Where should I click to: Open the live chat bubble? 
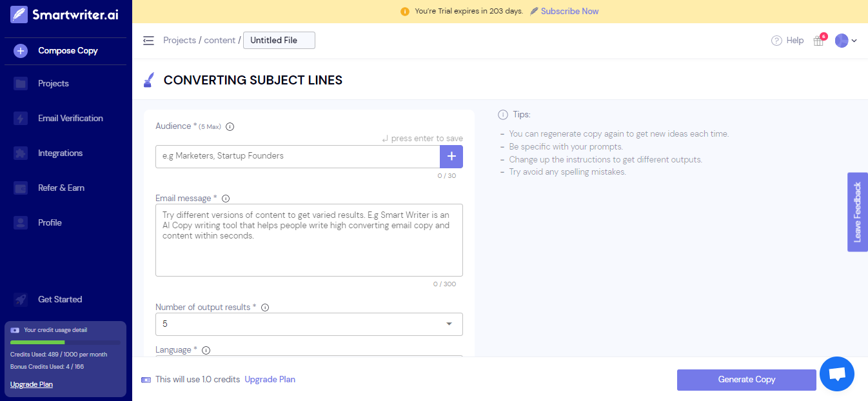coord(836,374)
